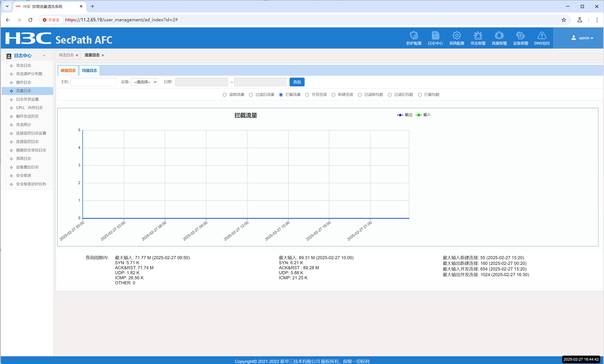604x364 pixels.
Task: Close the 攻击日志 tab
Action: coord(77,55)
